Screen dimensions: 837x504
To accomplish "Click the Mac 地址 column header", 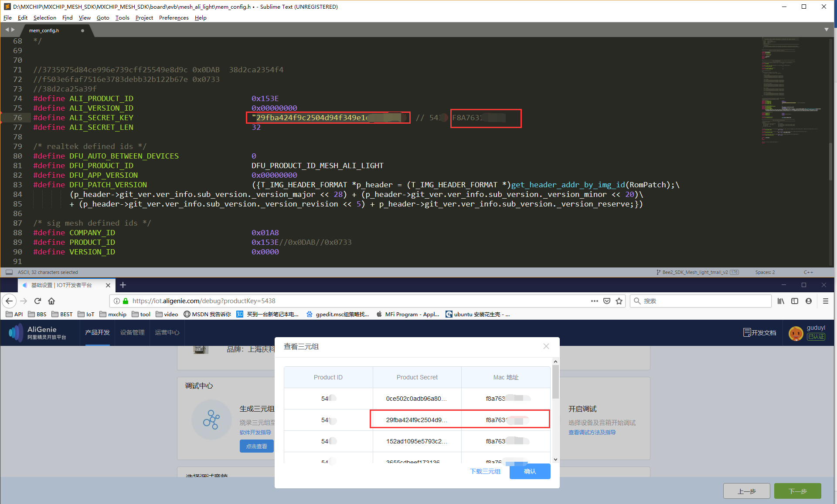I will [506, 377].
